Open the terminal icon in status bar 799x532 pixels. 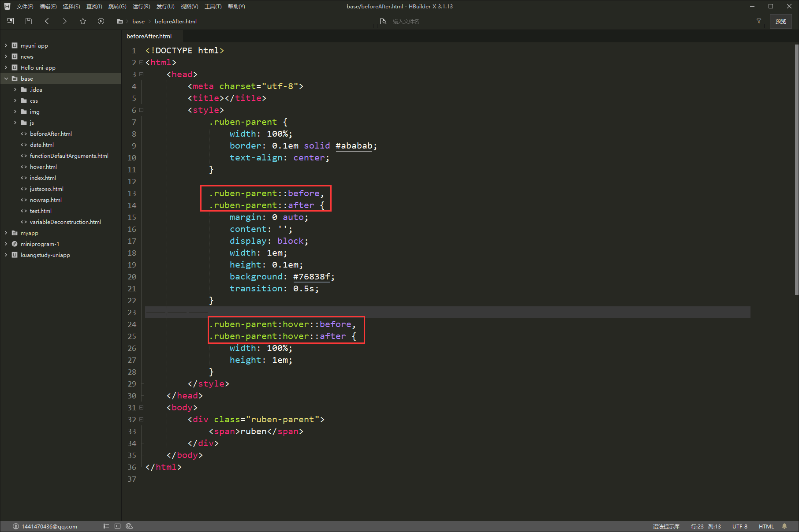tap(117, 526)
